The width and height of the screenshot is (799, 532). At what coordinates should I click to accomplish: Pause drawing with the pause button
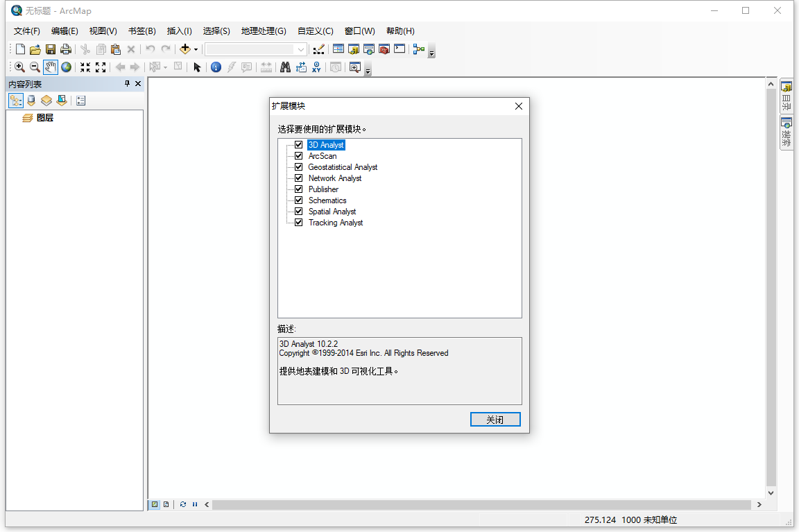tap(195, 504)
